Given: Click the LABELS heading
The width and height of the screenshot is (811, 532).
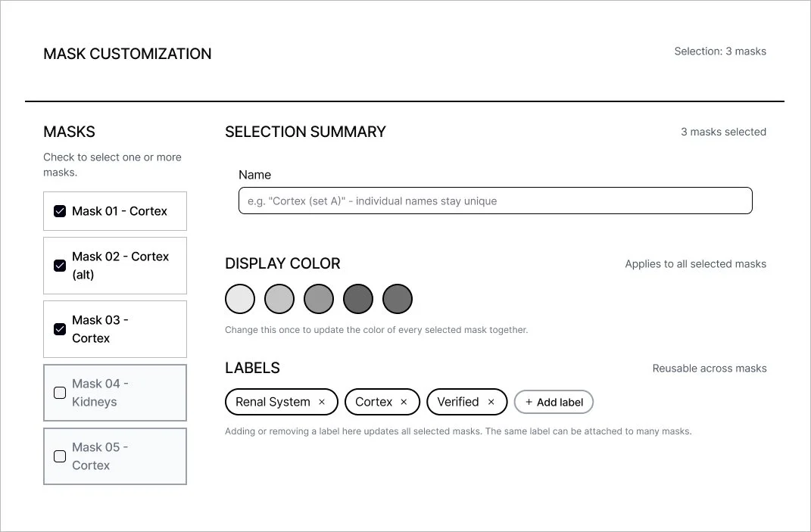Looking at the screenshot, I should click(x=252, y=368).
